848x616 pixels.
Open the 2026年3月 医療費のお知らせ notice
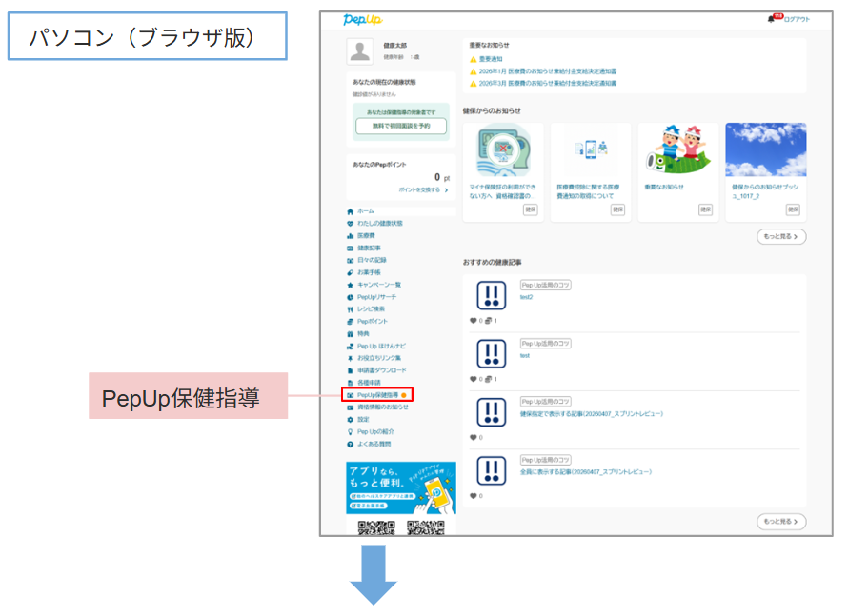click(x=547, y=83)
